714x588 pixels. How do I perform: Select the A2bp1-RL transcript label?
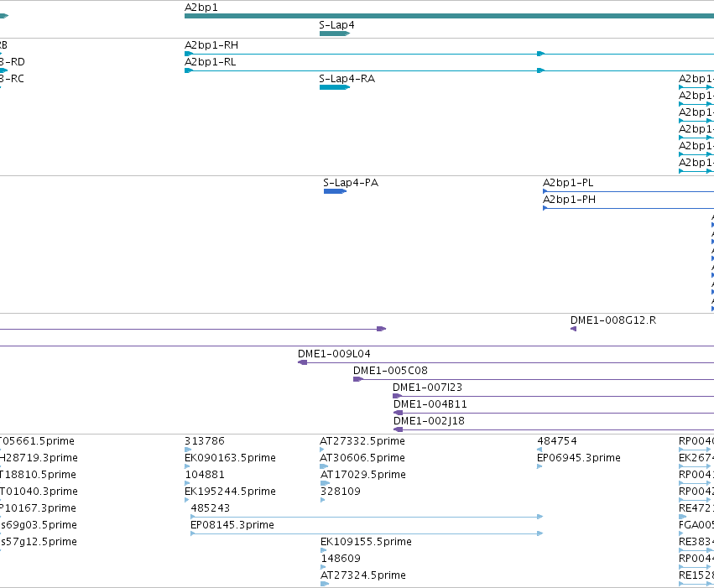(x=211, y=62)
